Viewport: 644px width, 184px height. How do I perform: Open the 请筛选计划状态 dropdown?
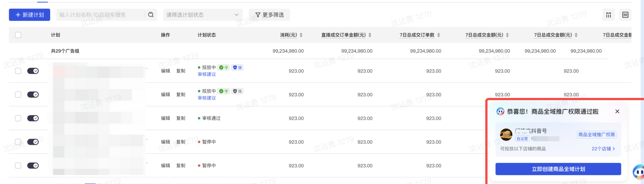click(203, 15)
